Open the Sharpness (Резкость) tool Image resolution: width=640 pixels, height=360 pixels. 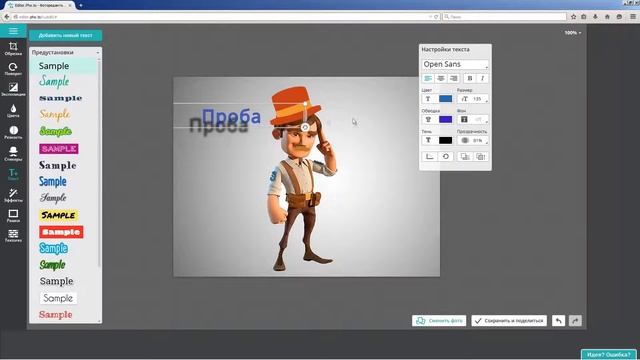13,132
